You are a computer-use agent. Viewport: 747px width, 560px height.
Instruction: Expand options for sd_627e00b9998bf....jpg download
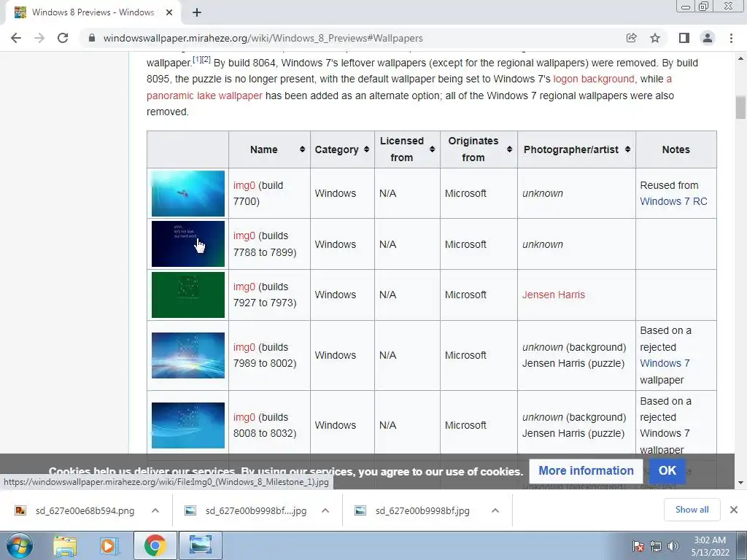point(325,510)
